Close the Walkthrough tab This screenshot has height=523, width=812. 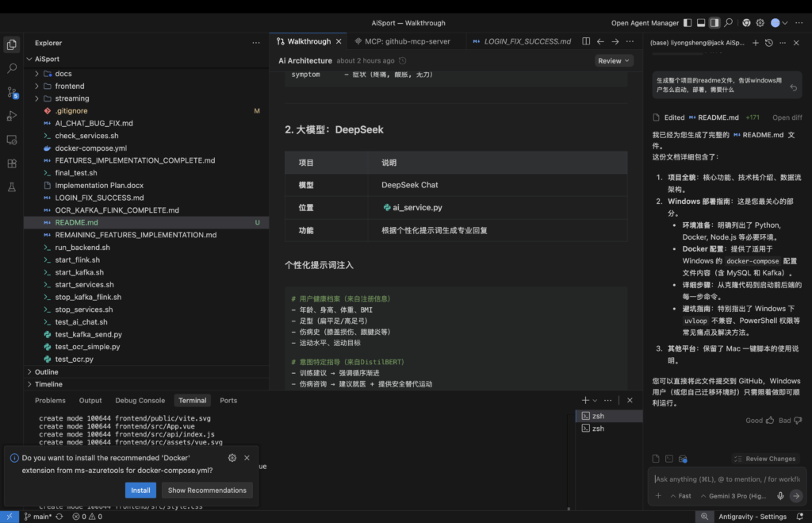(339, 41)
